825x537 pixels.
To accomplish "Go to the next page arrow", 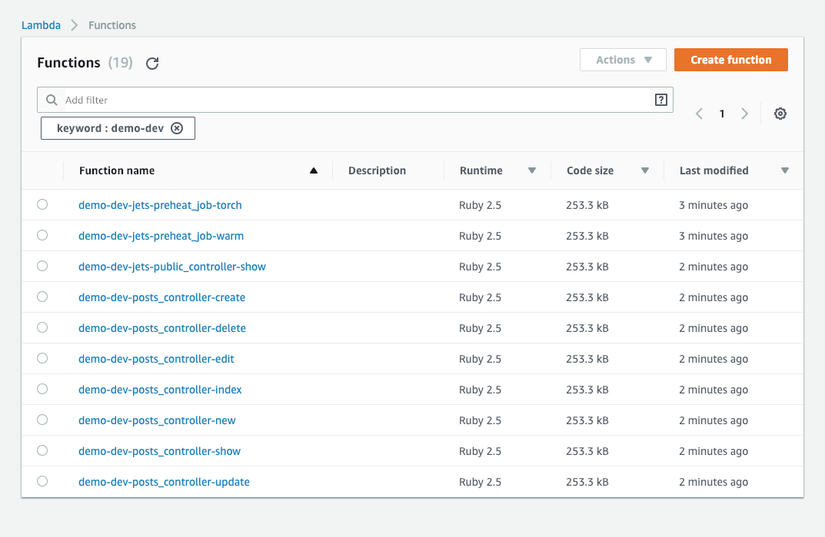I will (x=744, y=114).
